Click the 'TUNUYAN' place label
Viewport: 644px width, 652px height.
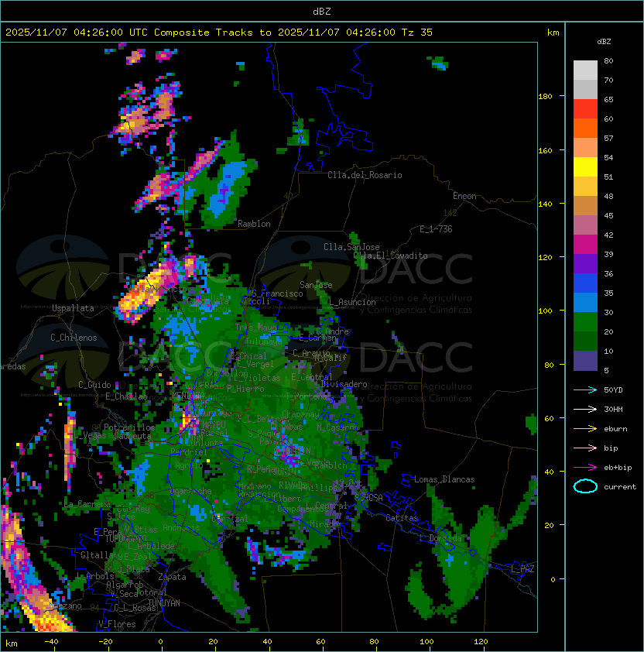[164, 603]
